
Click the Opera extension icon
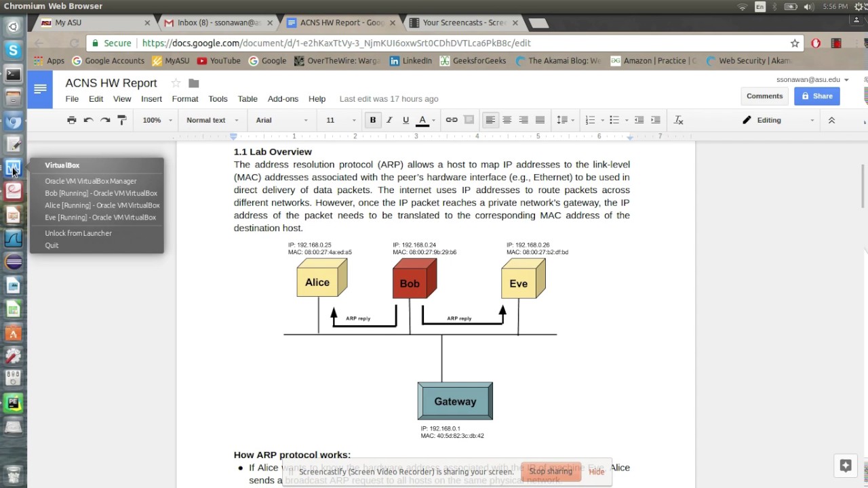816,43
